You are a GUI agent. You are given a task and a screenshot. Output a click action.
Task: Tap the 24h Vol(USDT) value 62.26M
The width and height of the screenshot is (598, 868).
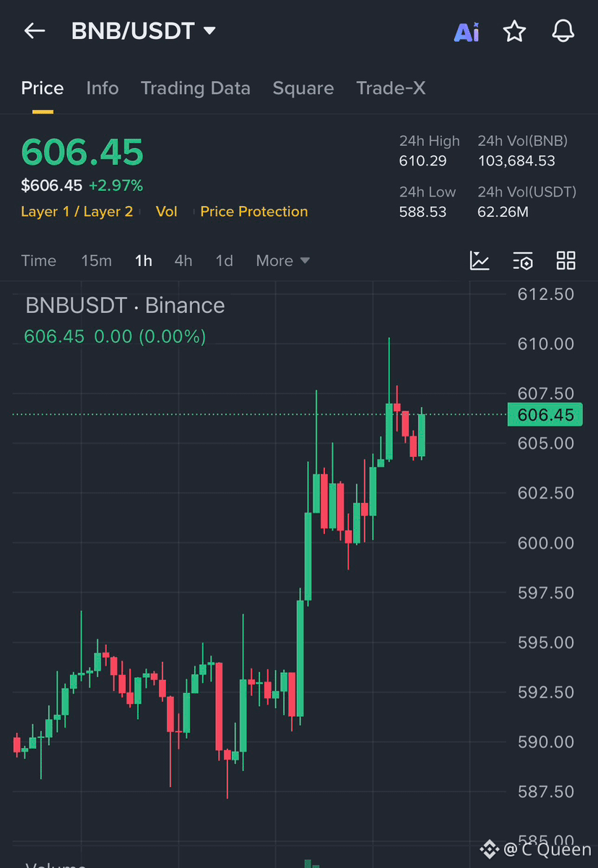point(503,212)
